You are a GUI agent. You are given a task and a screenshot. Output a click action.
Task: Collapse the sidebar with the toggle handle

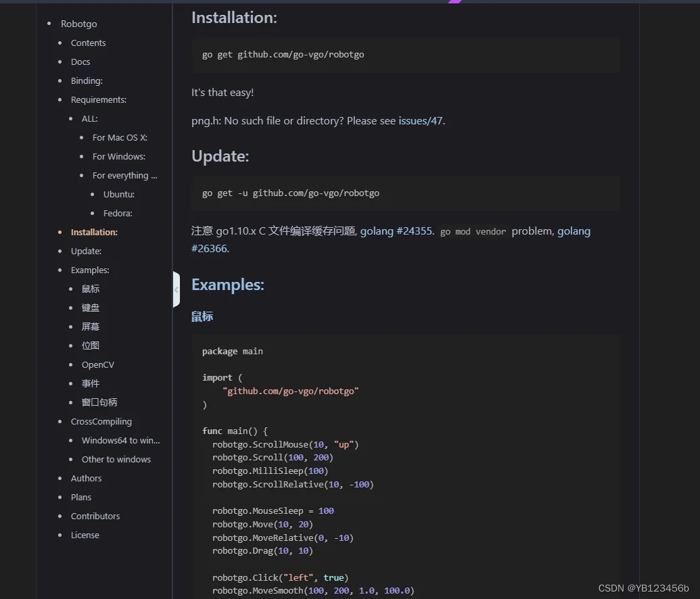177,289
